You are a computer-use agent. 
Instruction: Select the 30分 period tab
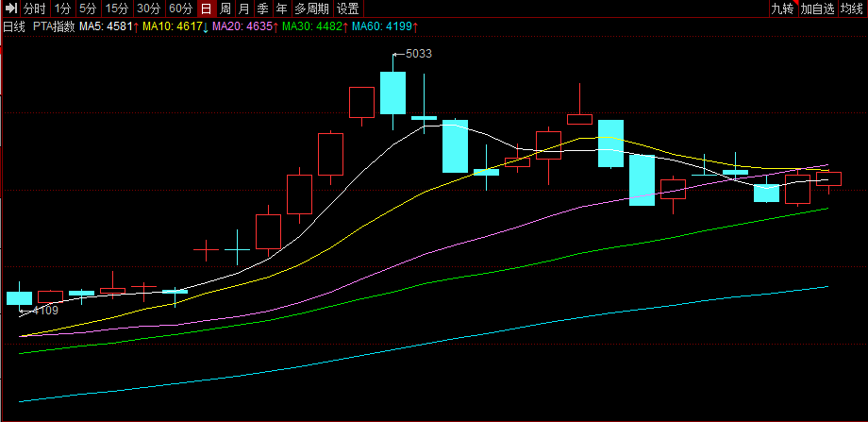(149, 8)
